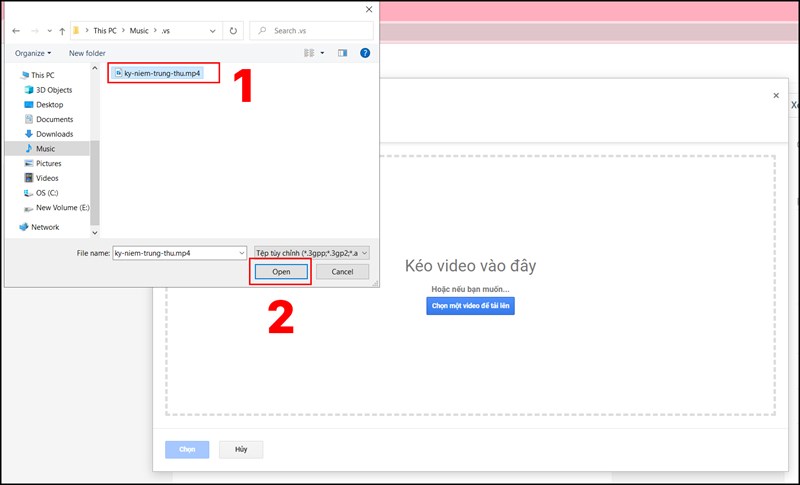Open the help question mark icon

pyautogui.click(x=365, y=53)
